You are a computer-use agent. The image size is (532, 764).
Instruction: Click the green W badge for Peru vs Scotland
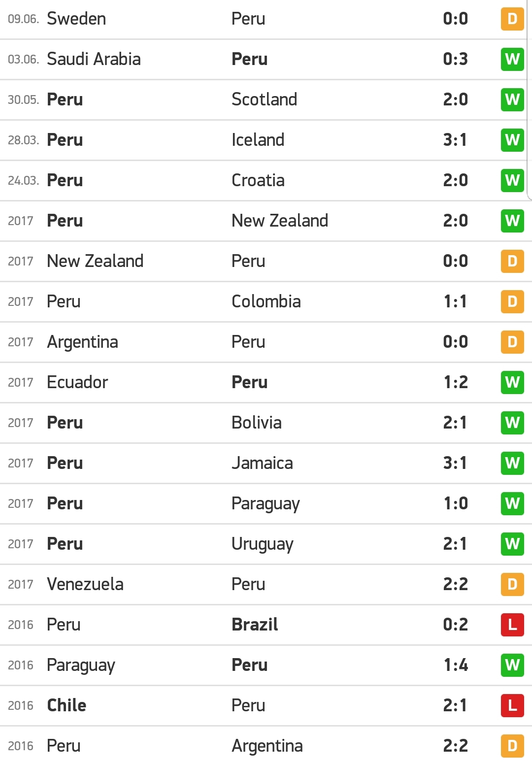[512, 100]
